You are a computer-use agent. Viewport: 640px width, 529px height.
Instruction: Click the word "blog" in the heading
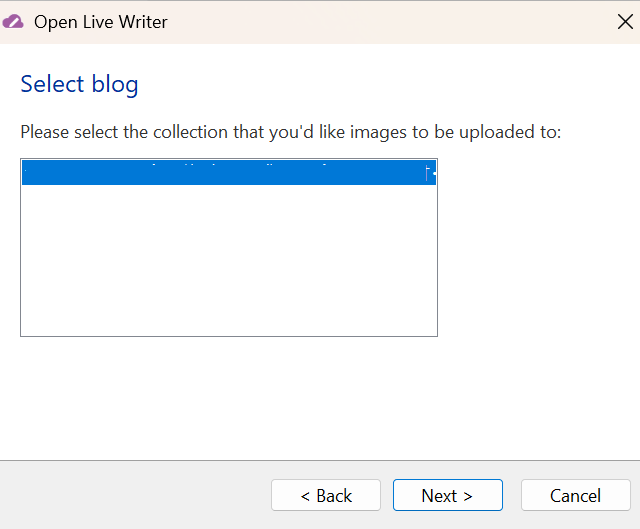(x=115, y=84)
